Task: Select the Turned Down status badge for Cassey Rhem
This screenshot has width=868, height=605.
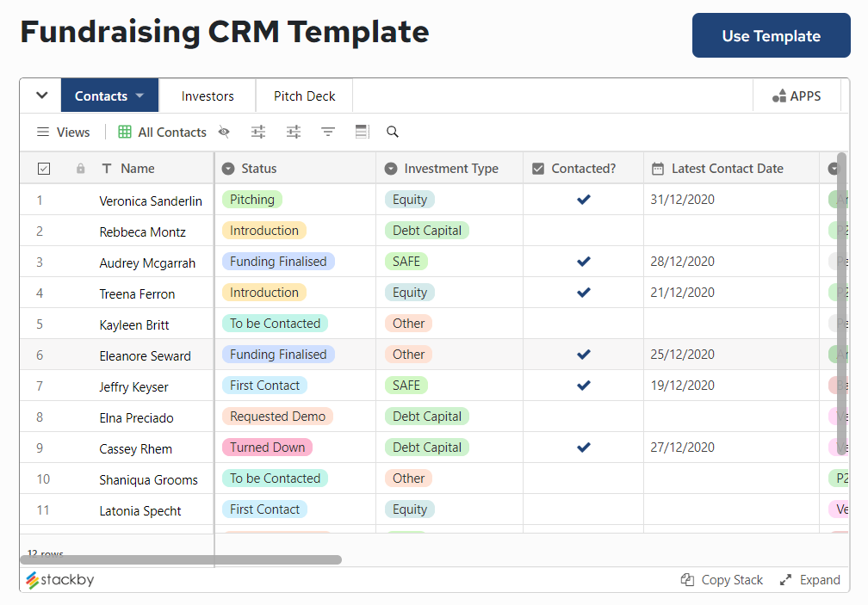Action: point(267,447)
